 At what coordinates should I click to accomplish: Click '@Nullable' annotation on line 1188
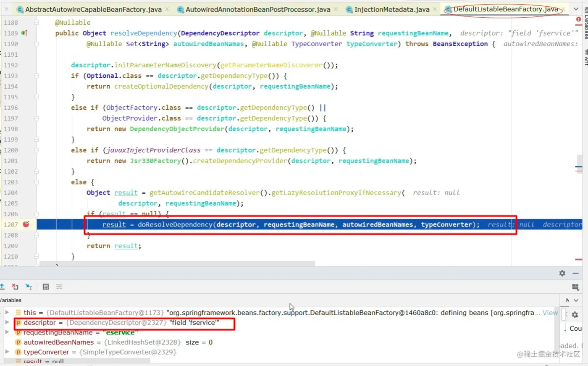[73, 22]
